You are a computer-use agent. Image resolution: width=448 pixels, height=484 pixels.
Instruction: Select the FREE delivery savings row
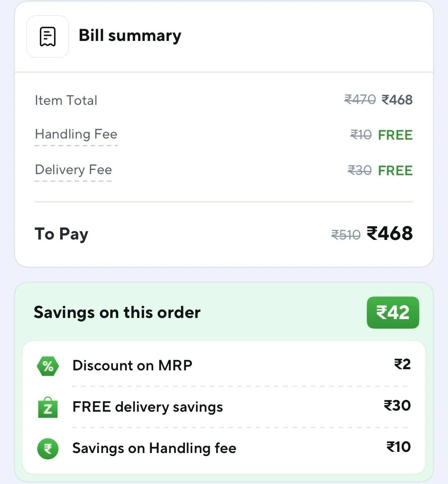224,407
